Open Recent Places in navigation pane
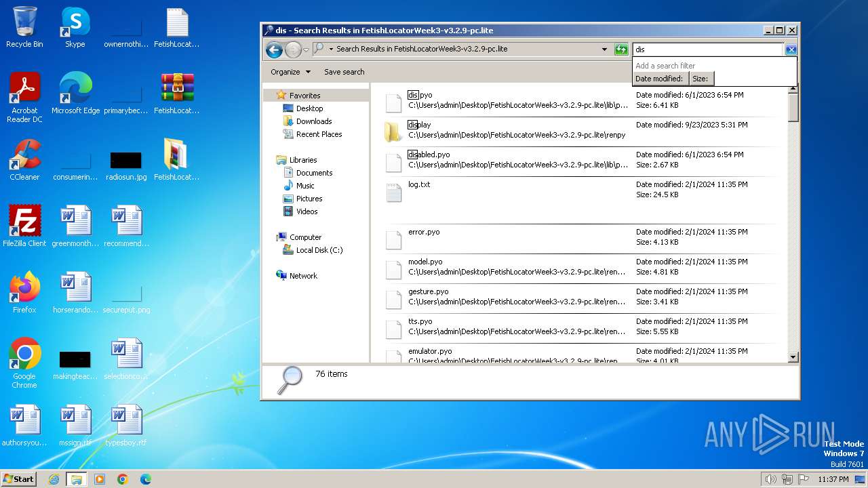868x488 pixels. coord(319,134)
